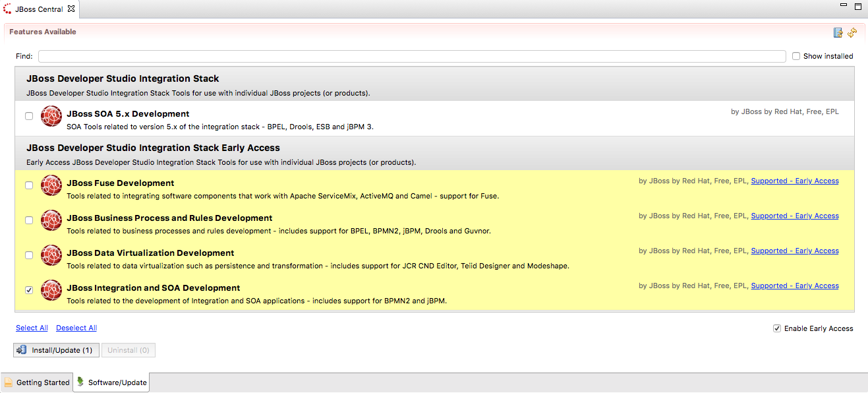Image resolution: width=868 pixels, height=393 pixels.
Task: Click the disabled Uninstall (0) button
Action: click(x=129, y=350)
